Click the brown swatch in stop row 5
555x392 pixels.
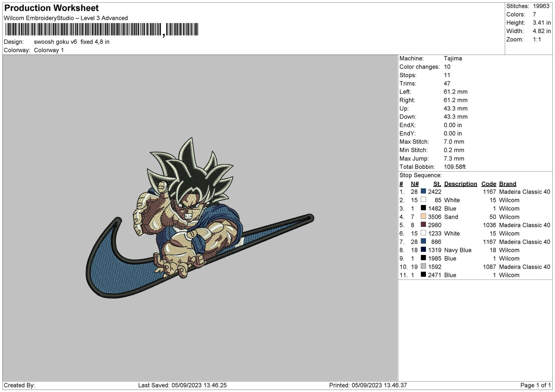point(423,225)
